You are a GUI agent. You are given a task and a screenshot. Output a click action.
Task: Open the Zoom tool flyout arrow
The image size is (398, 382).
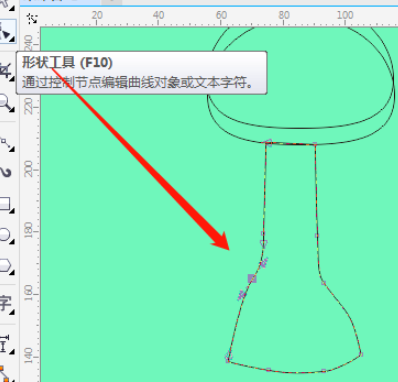(13, 109)
